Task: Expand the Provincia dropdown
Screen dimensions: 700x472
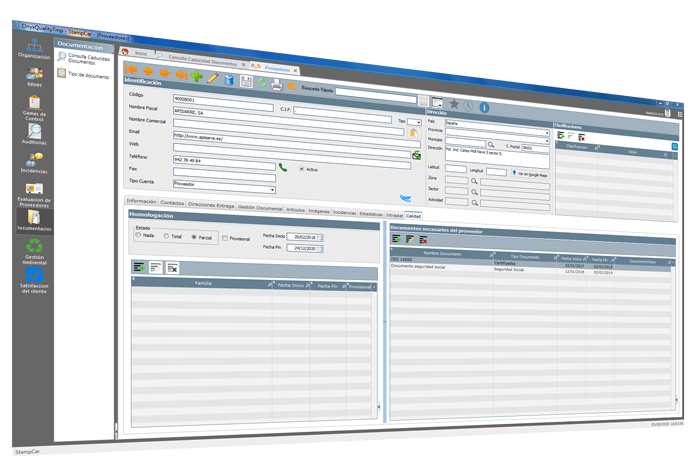Action: [x=547, y=131]
